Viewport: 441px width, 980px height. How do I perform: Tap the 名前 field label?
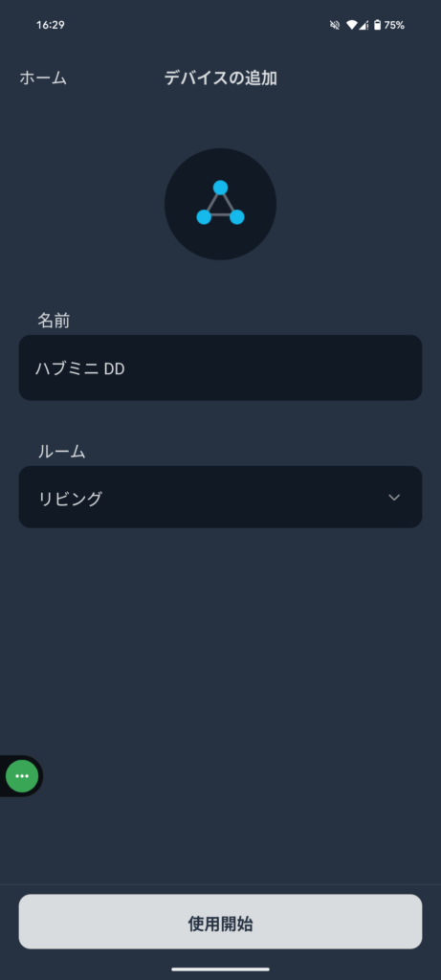click(54, 321)
